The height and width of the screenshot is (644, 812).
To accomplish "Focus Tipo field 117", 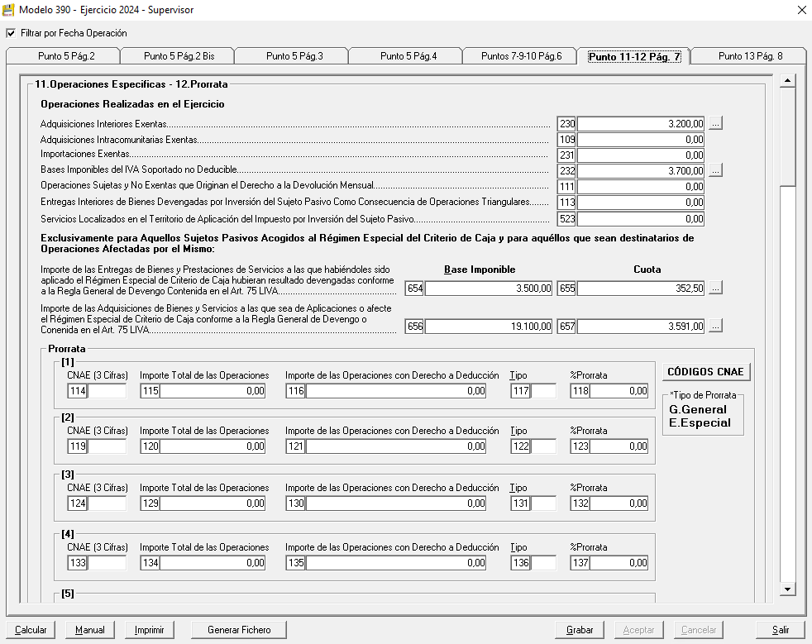I will [542, 391].
